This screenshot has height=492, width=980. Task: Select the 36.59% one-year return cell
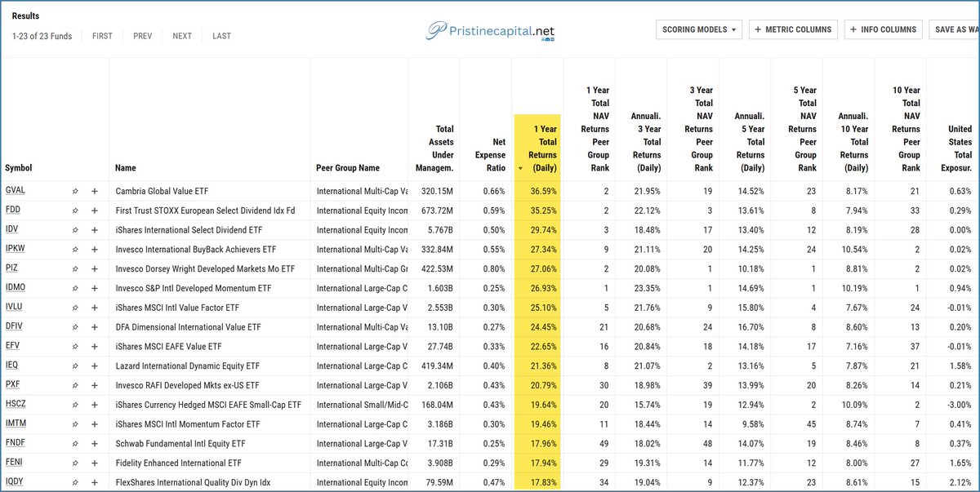(542, 191)
